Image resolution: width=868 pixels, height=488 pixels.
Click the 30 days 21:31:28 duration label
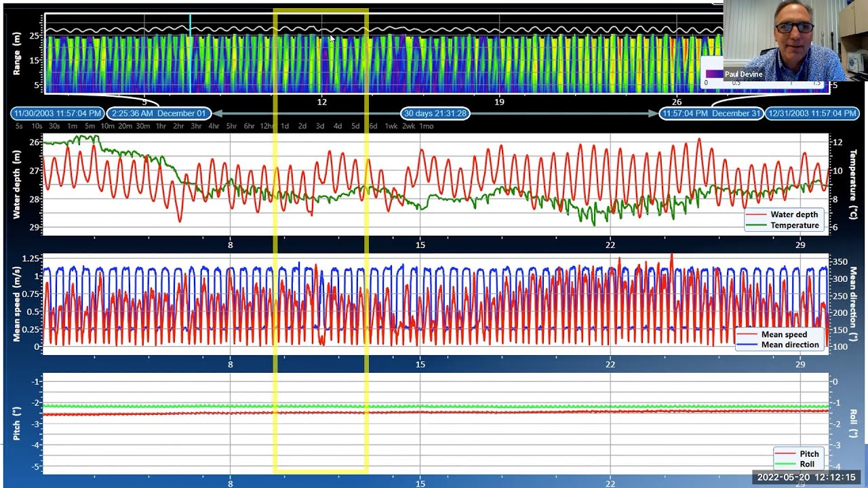coord(435,113)
